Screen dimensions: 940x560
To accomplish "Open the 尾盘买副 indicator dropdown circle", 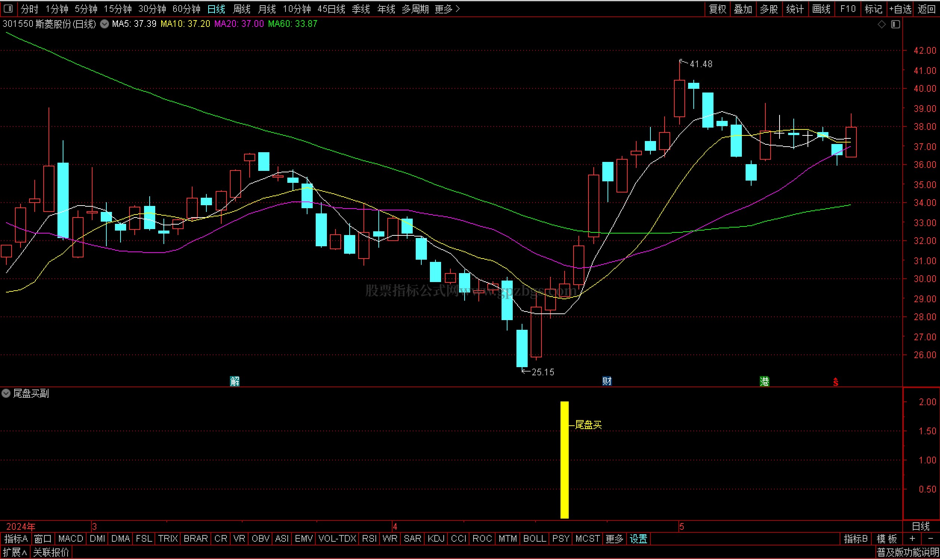I will pos(6,393).
